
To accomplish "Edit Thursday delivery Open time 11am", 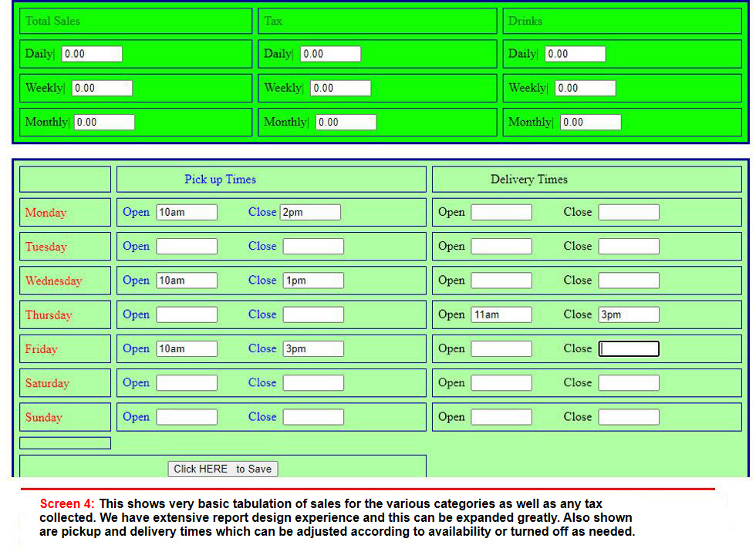I will coord(501,314).
